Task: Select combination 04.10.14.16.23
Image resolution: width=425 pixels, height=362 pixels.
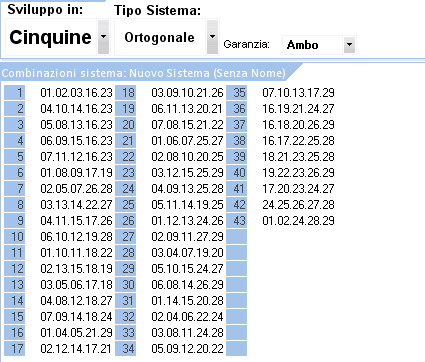Action: click(76, 109)
